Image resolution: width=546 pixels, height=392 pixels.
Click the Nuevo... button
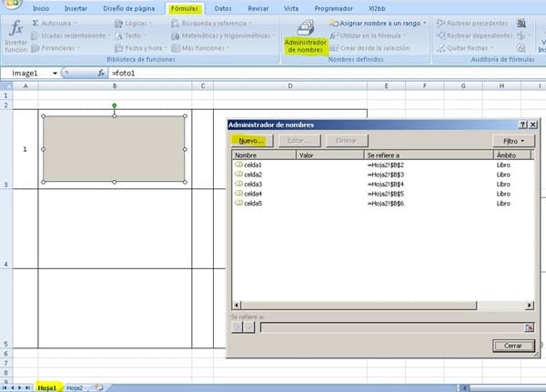pyautogui.click(x=249, y=141)
